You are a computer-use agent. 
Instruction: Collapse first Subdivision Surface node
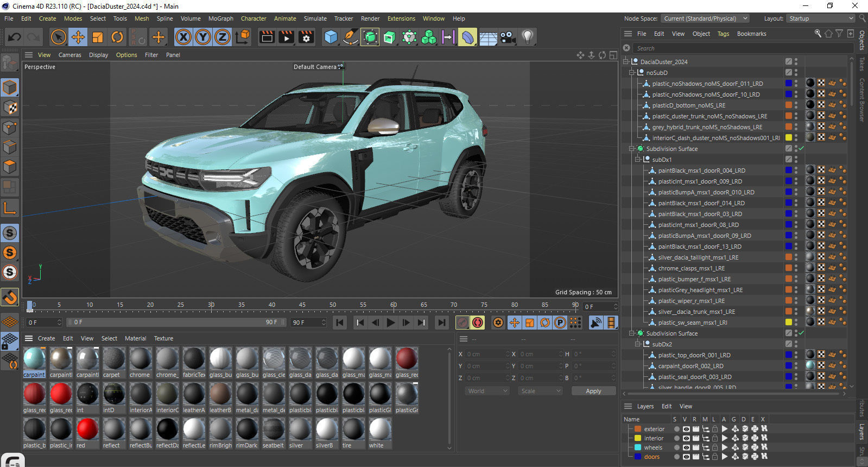(x=632, y=149)
